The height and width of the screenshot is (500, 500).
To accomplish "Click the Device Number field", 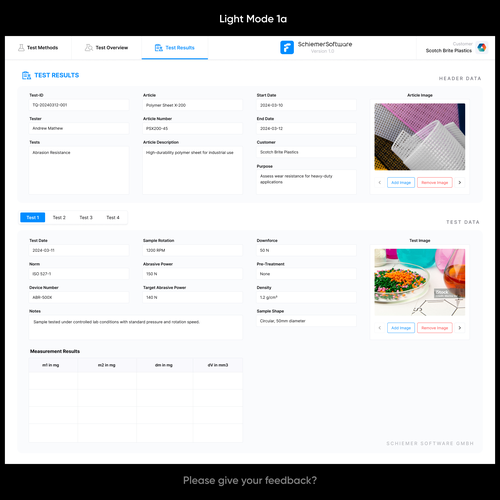I will [79, 297].
